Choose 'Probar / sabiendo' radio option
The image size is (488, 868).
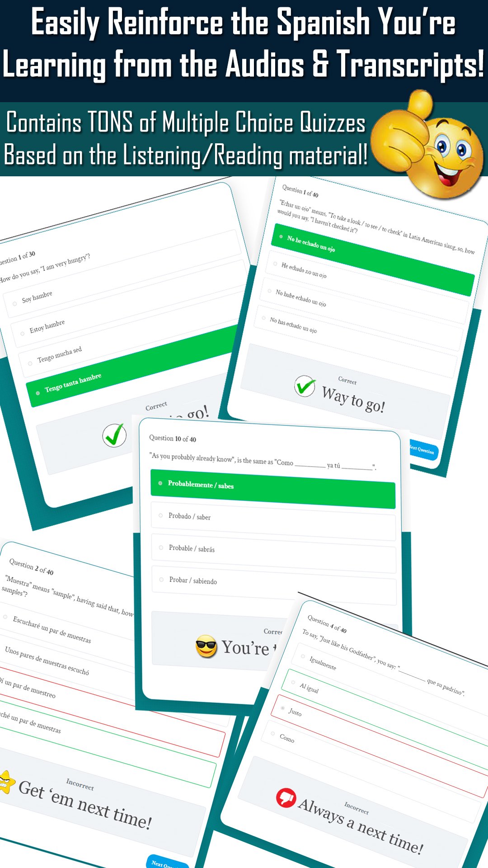click(x=274, y=585)
